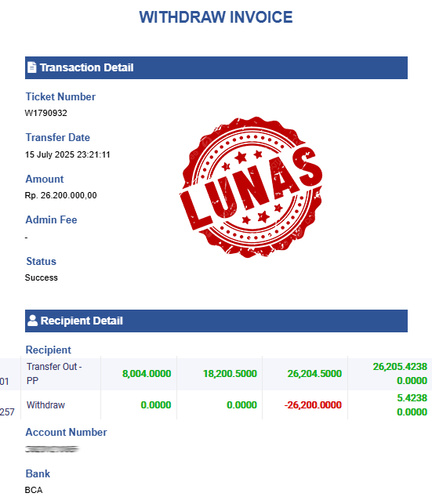Viewport: 432px width, 504px height.
Task: Click the Recipient label
Action: pos(49,350)
